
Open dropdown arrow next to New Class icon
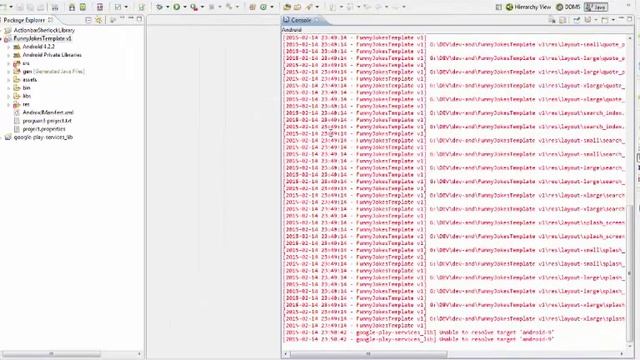(272, 7)
